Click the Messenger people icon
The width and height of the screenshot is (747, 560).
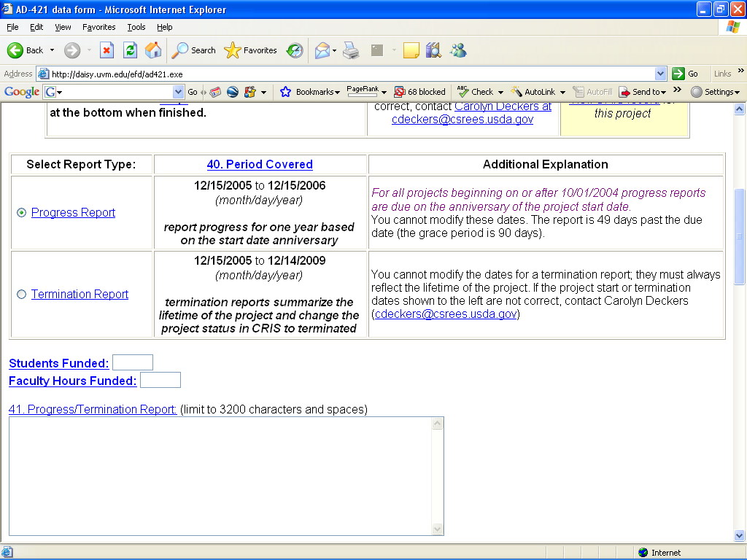coord(458,50)
